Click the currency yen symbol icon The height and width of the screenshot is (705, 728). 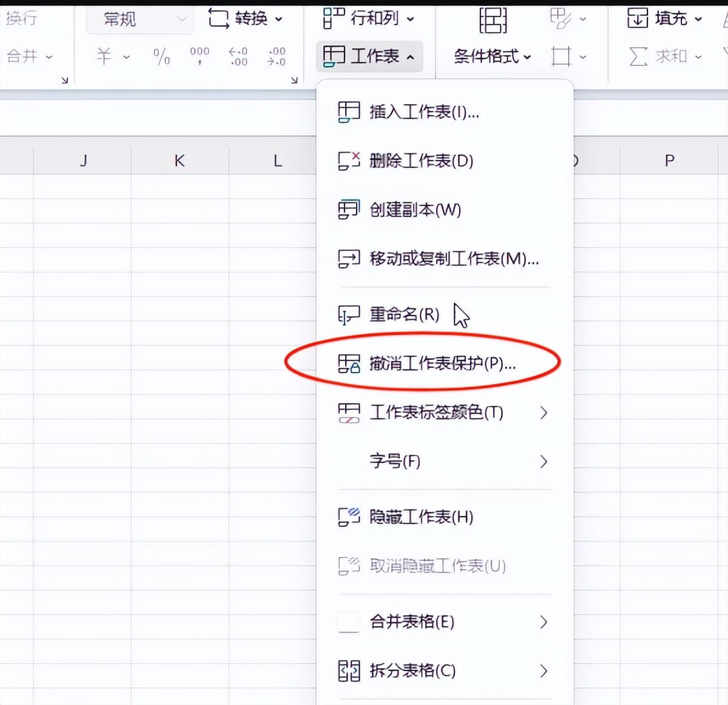coord(104,56)
